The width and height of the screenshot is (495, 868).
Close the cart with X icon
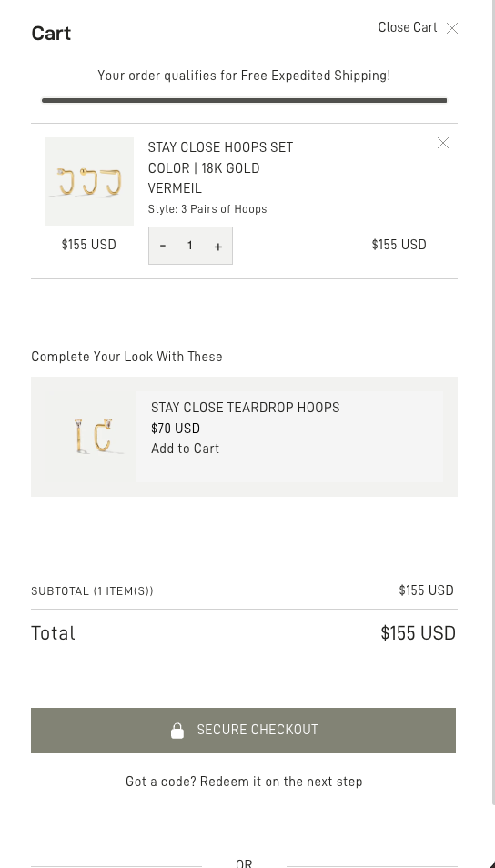452,28
